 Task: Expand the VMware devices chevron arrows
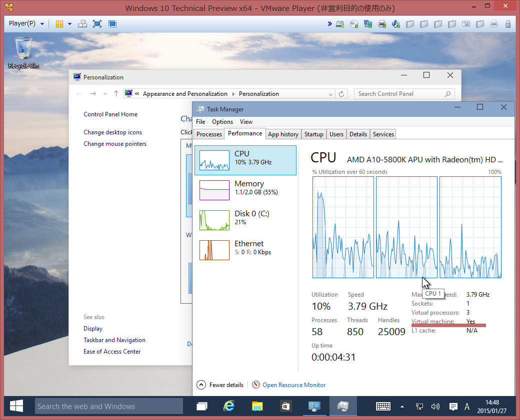tap(329, 24)
